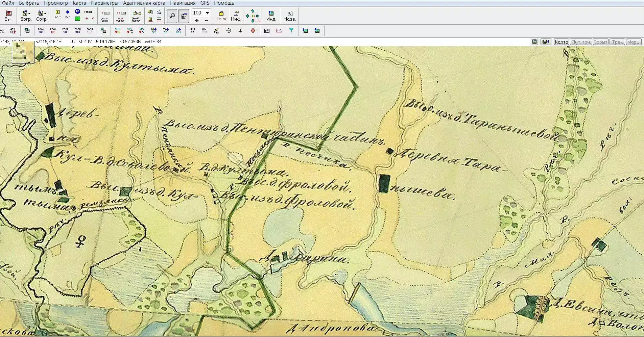The image size is (644, 337).
Task: Open the Map (Карта) menu
Action: point(79,3)
